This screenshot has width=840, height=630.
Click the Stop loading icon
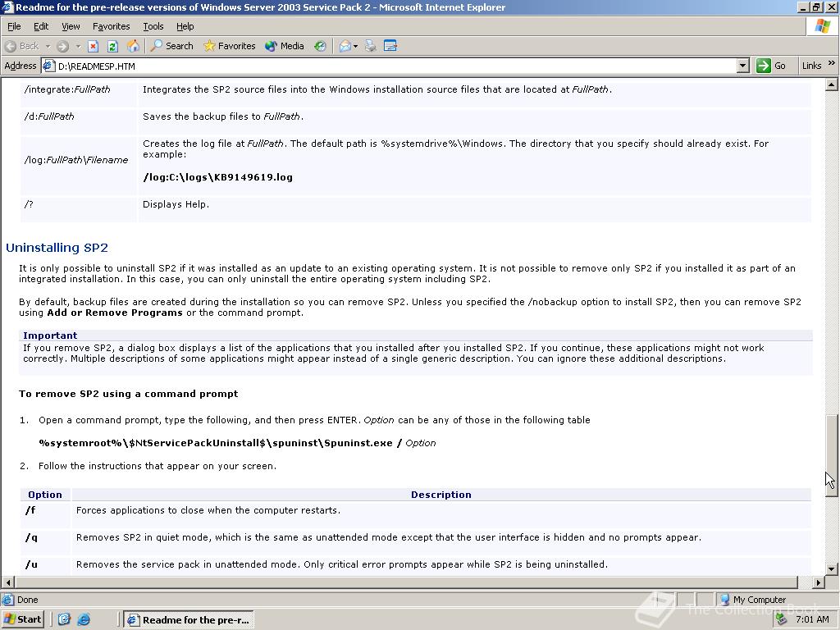coord(94,46)
